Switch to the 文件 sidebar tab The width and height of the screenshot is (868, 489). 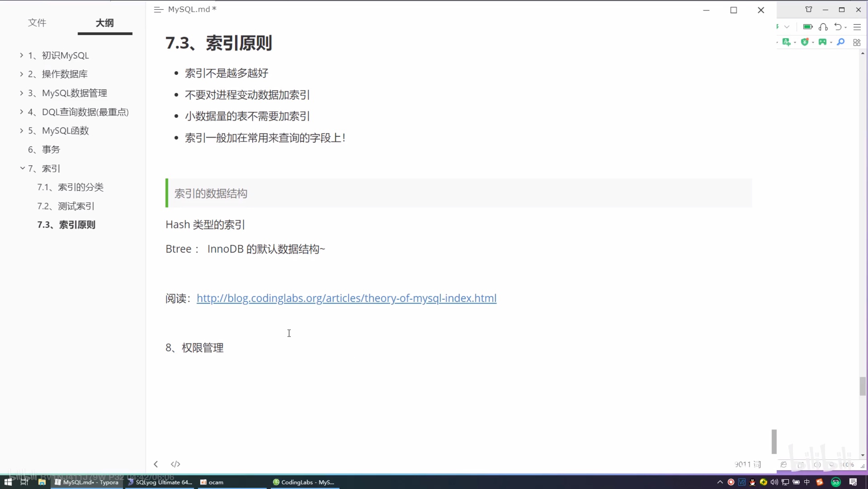coord(37,23)
